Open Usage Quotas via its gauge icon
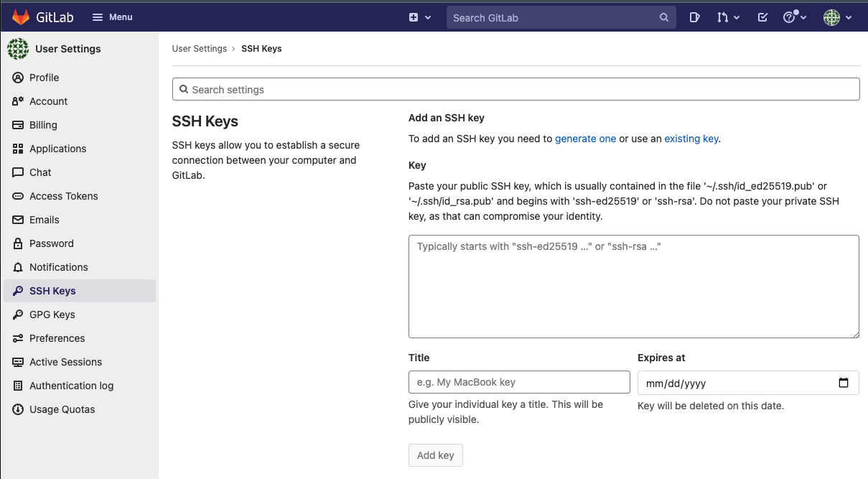 (18, 409)
